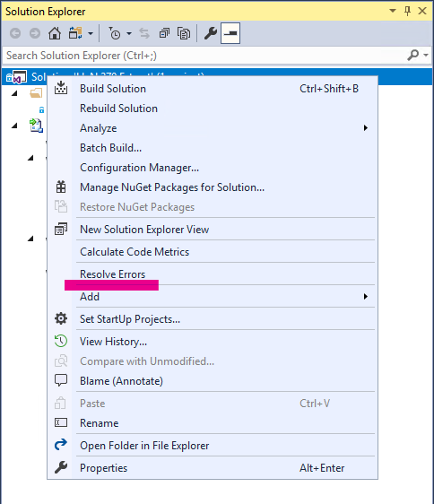The height and width of the screenshot is (504, 434).
Task: Select Manage NuGet Packages for Solution
Action: (x=213, y=187)
